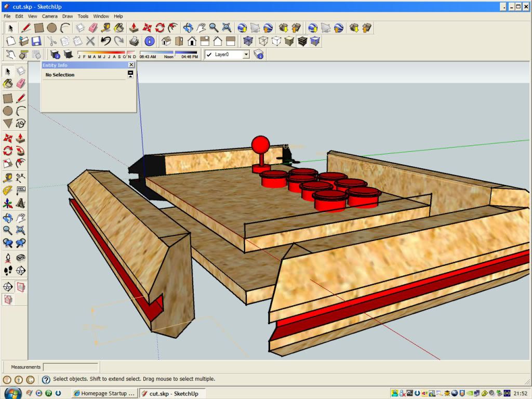Open the Draw menu

[68, 16]
